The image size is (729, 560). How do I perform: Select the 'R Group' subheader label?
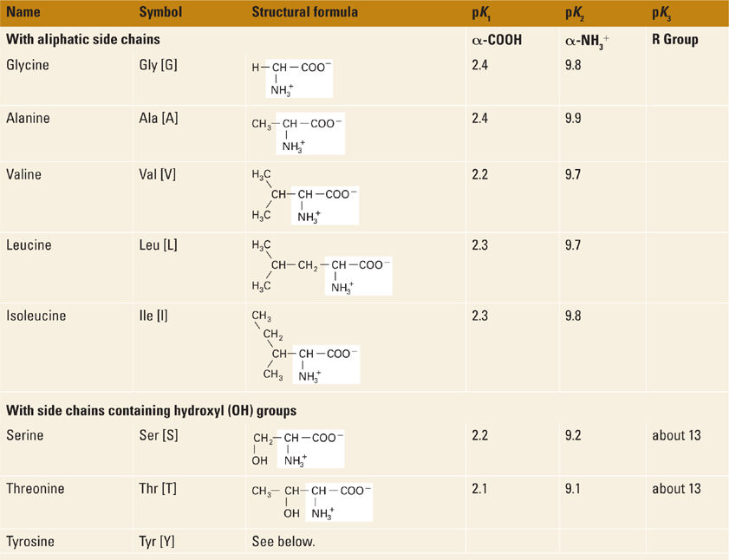(x=676, y=40)
